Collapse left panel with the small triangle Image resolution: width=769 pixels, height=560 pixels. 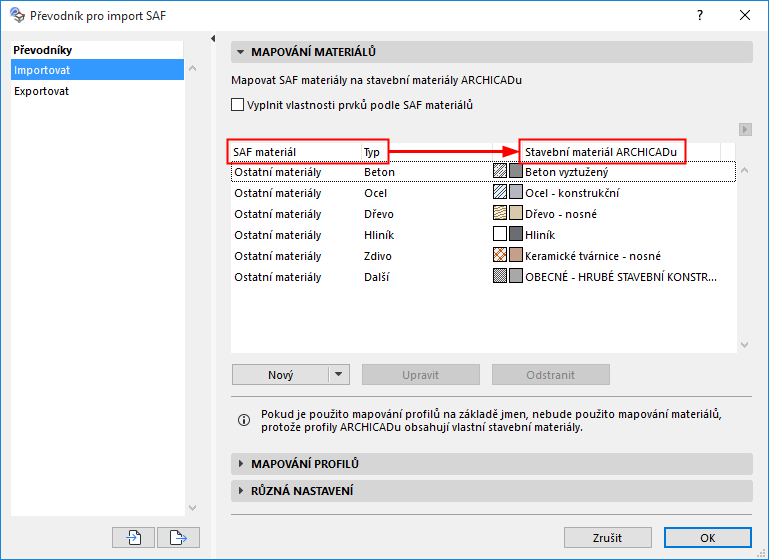[x=213, y=38]
